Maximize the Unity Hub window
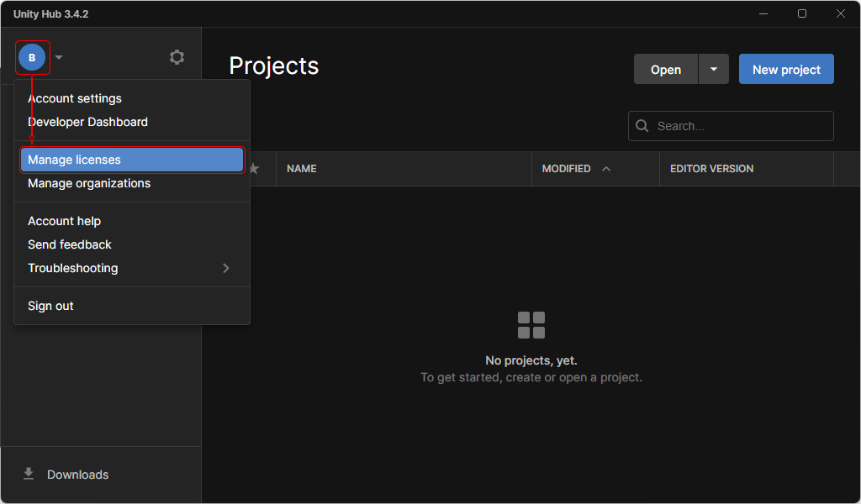Image resolution: width=861 pixels, height=504 pixels. coord(802,13)
